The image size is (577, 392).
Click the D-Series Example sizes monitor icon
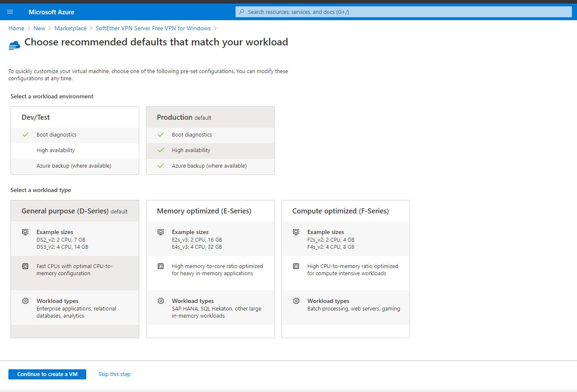coord(25,232)
